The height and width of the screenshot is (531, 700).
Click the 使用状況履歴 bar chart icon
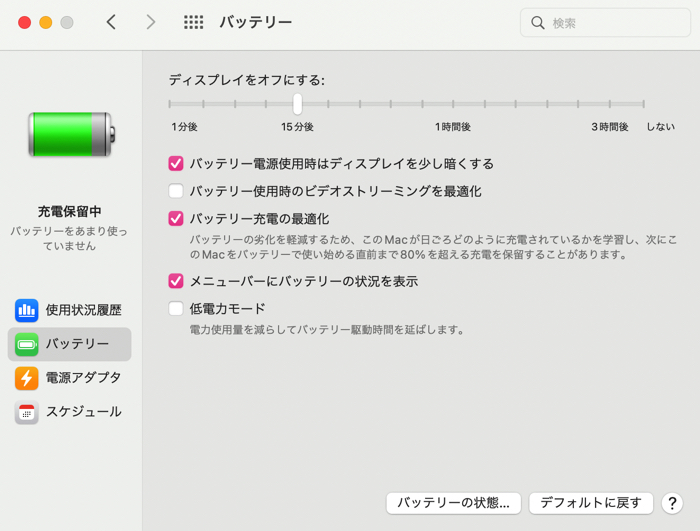[x=26, y=310]
